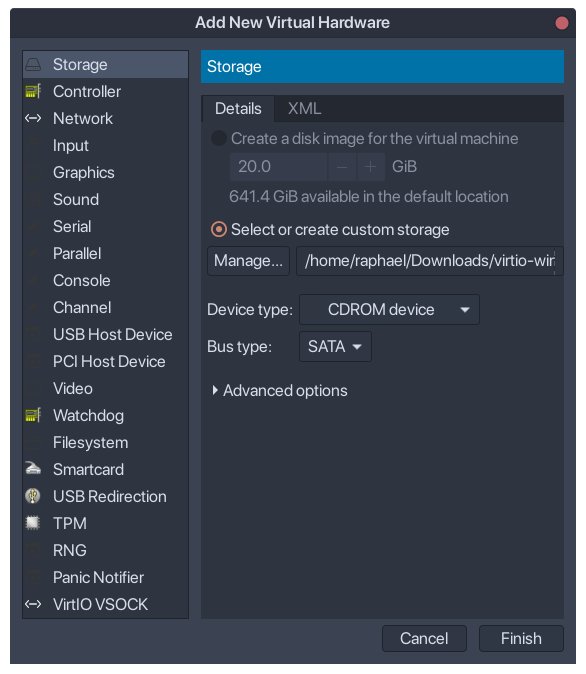
Task: Click the Finish button
Action: [521, 638]
